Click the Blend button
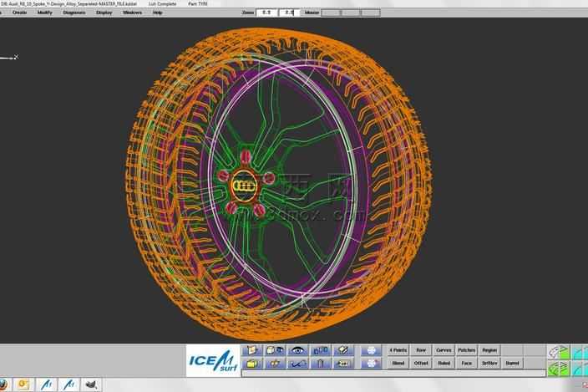The width and height of the screenshot is (588, 392). [x=398, y=363]
